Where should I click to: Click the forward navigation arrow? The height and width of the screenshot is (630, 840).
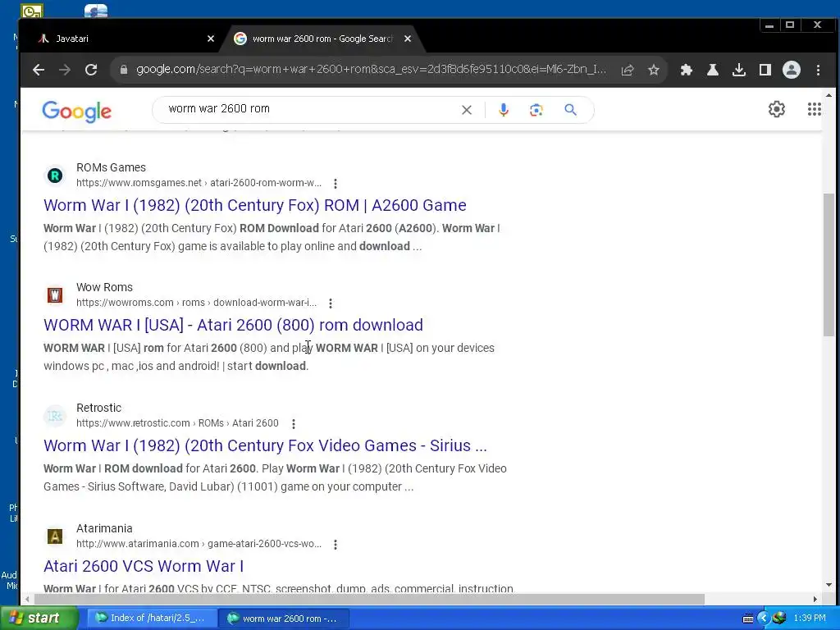tap(64, 70)
